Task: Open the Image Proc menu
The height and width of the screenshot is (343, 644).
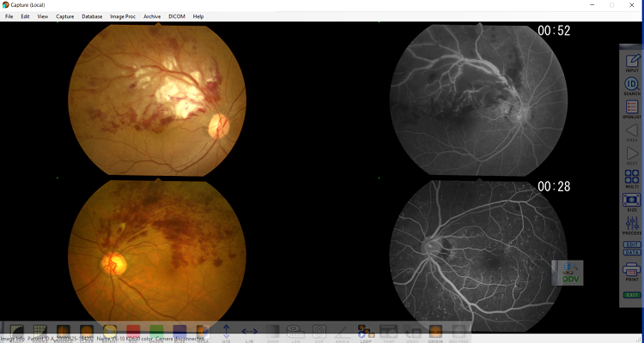Action: click(x=123, y=16)
